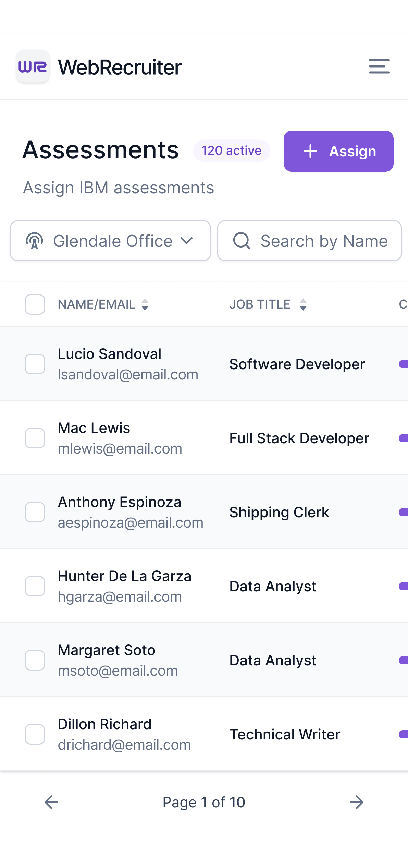The height and width of the screenshot is (868, 408).
Task: Select Anthony Espinoza's row checkbox
Action: (x=35, y=512)
